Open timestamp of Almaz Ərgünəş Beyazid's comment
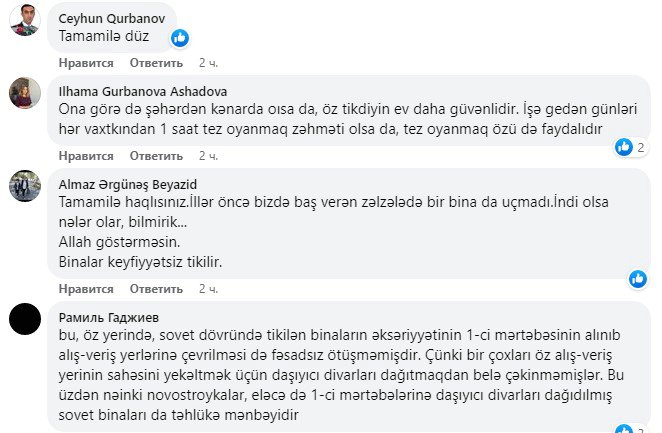The image size is (662, 433). pos(208,289)
